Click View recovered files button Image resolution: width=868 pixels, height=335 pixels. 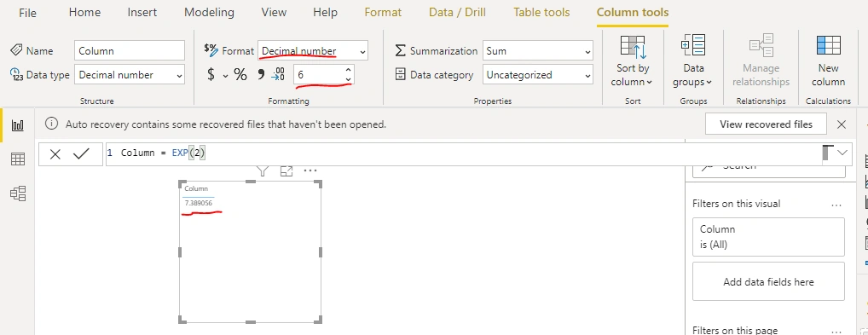pyautogui.click(x=766, y=124)
